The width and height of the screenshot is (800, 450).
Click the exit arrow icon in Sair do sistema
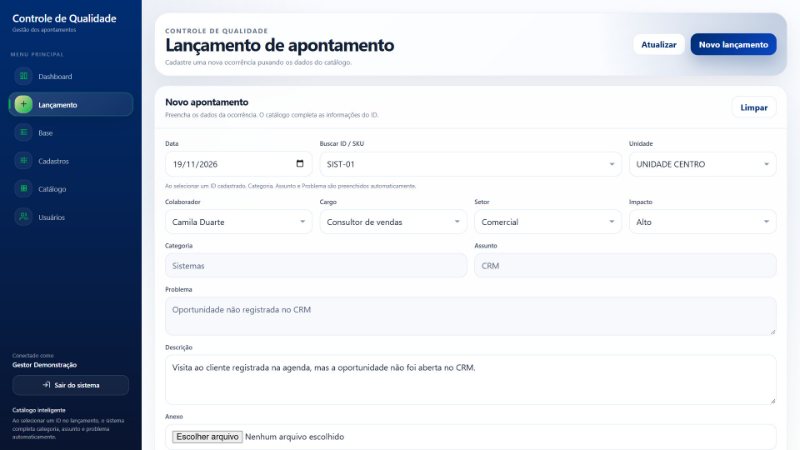click(x=46, y=385)
